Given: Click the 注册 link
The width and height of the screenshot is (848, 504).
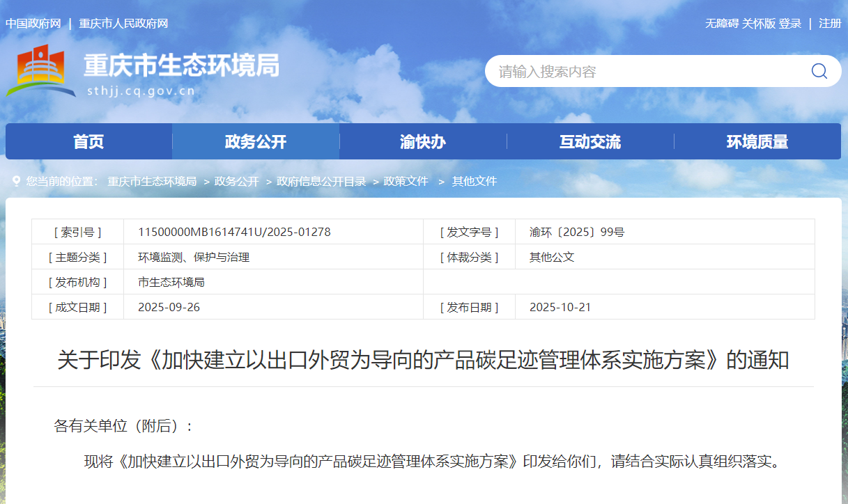Looking at the screenshot, I should [x=830, y=24].
